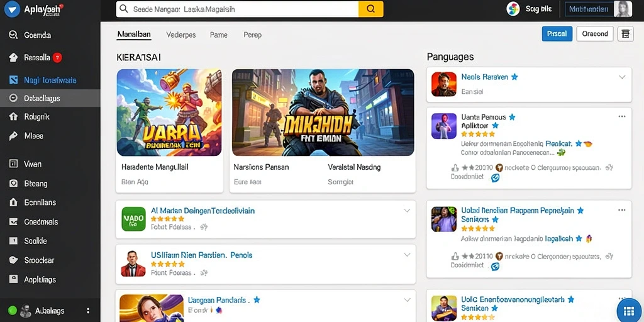Open the profile avatar picture in header
The image size is (644, 322).
coord(623,9)
